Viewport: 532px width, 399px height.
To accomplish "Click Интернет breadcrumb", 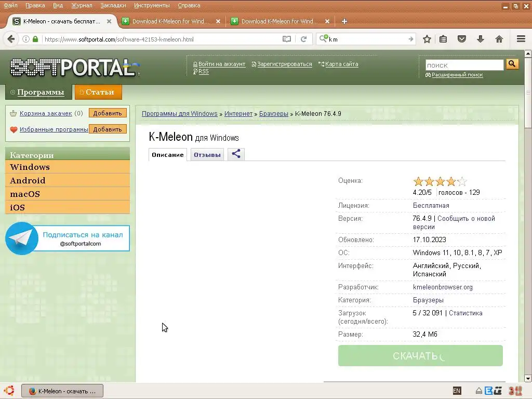I will pos(238,114).
